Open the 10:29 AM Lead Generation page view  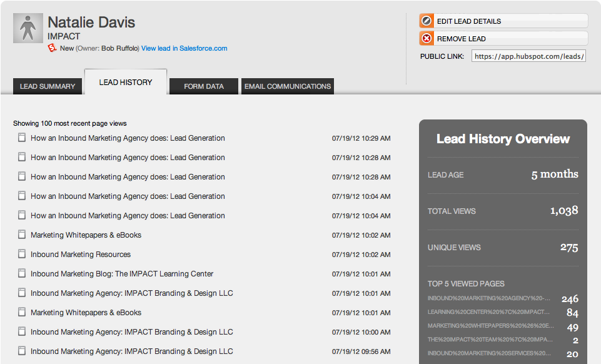(x=128, y=138)
